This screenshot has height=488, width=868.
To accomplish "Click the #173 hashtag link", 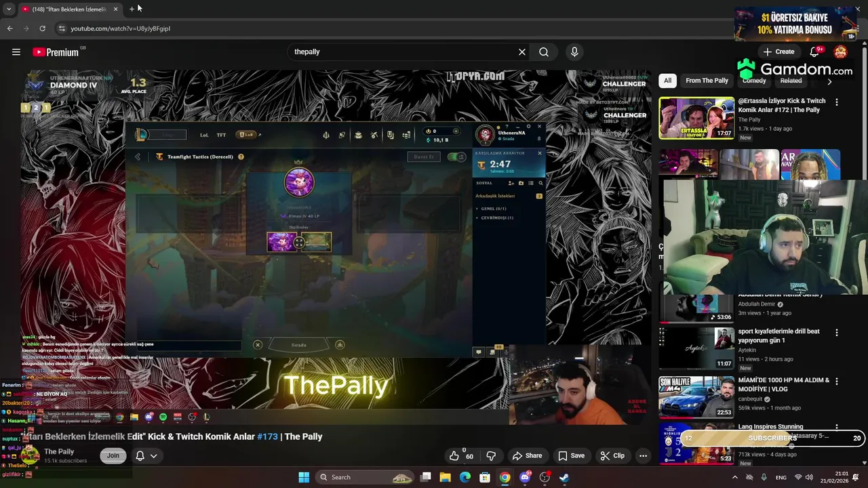I will tap(267, 436).
